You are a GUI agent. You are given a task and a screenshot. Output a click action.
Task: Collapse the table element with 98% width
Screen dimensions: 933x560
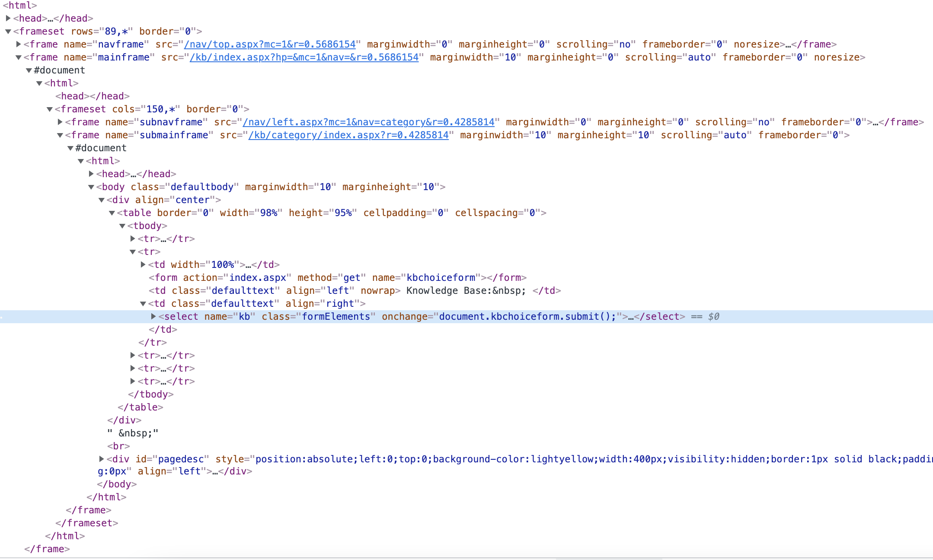(x=112, y=213)
